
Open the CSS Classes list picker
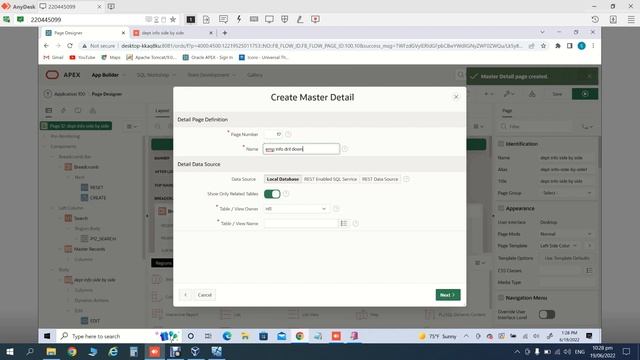(589, 270)
